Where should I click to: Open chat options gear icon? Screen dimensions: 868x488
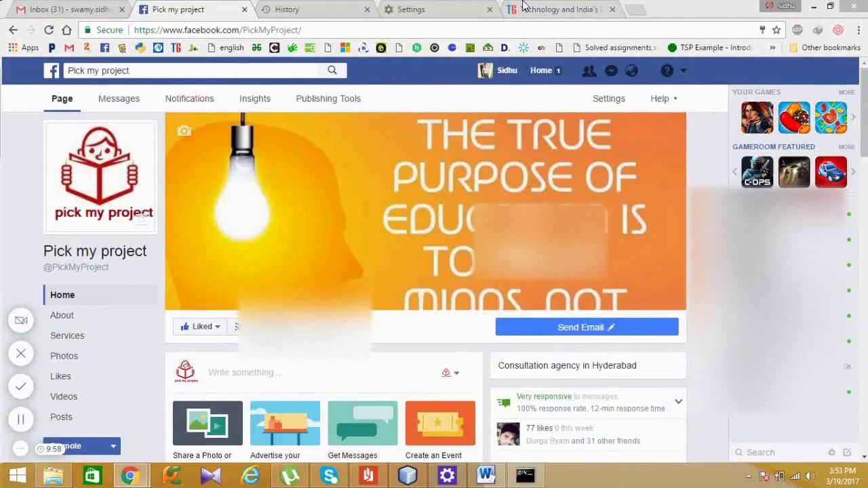tap(831, 453)
